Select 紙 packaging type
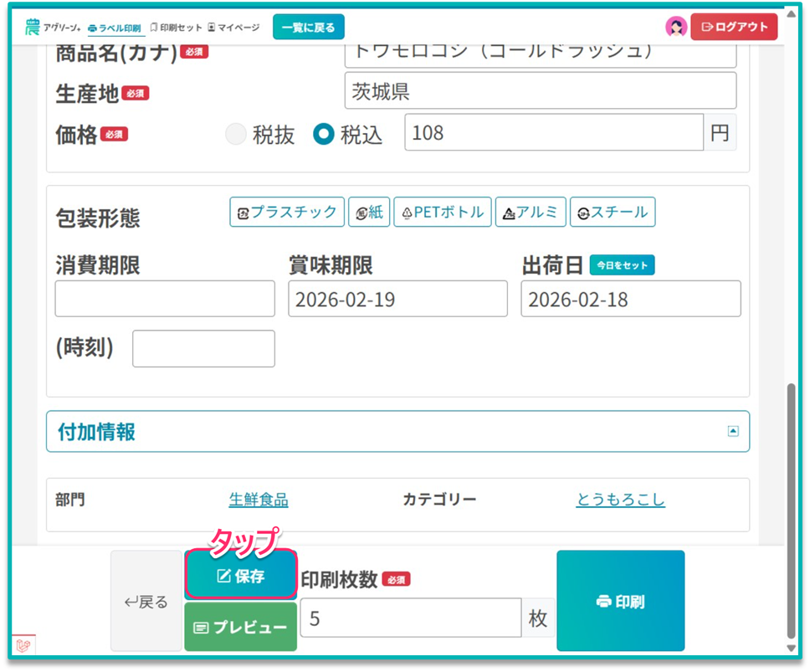This screenshot has width=810, height=672. coord(368,213)
